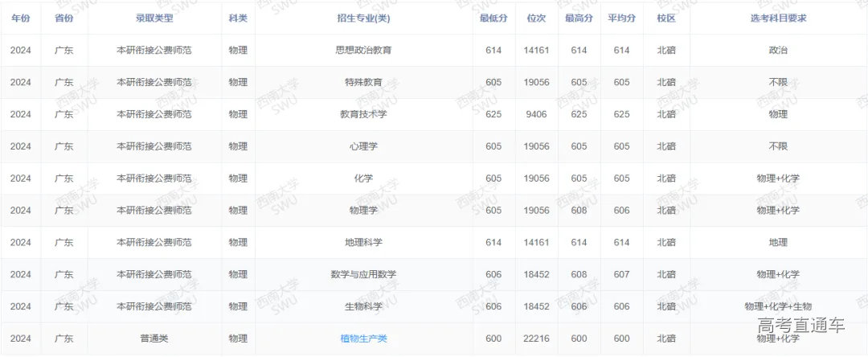Select the 科类 column header
868x357 pixels.
click(x=238, y=18)
